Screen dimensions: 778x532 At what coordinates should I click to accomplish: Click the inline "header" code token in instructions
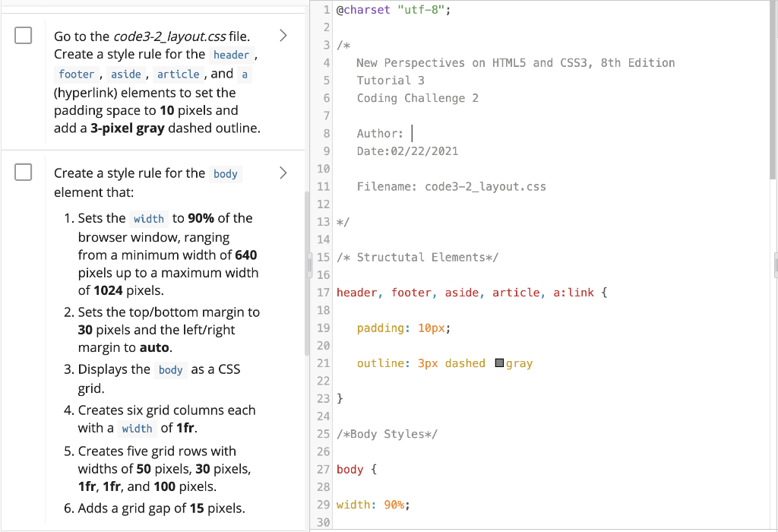232,55
